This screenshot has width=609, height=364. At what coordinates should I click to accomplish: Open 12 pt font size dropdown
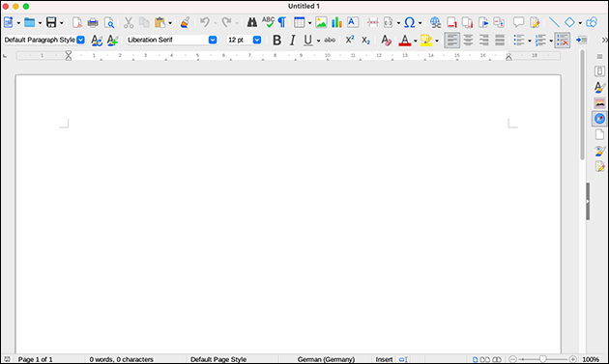(x=257, y=40)
